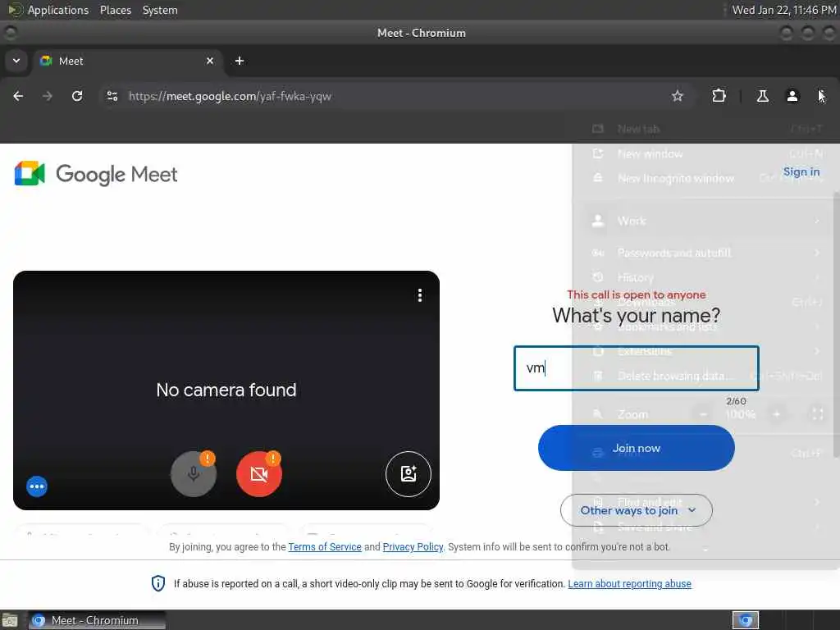Image resolution: width=840 pixels, height=630 pixels.
Task: Click the name input field containing vm
Action: coord(637,368)
